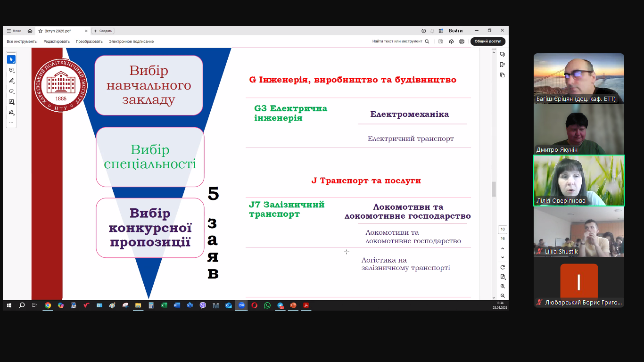The width and height of the screenshot is (644, 362).
Task: Click the Создать button
Action: (x=103, y=31)
